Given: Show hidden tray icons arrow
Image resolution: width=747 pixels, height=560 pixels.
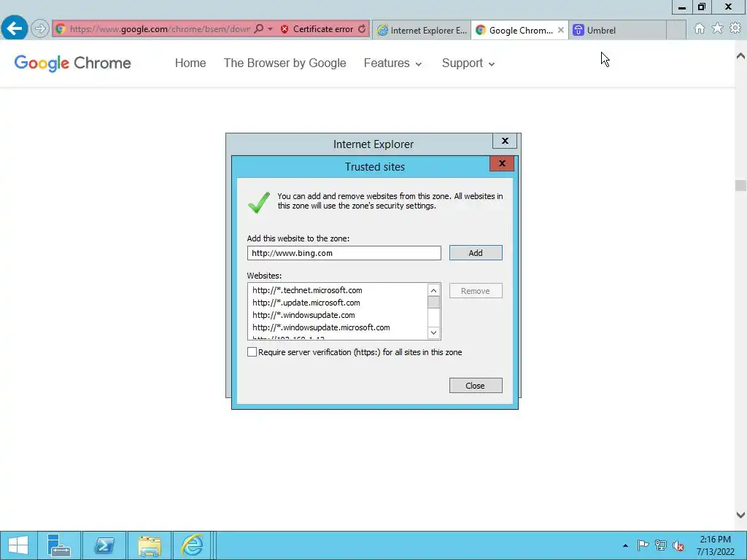Looking at the screenshot, I should 625,545.
